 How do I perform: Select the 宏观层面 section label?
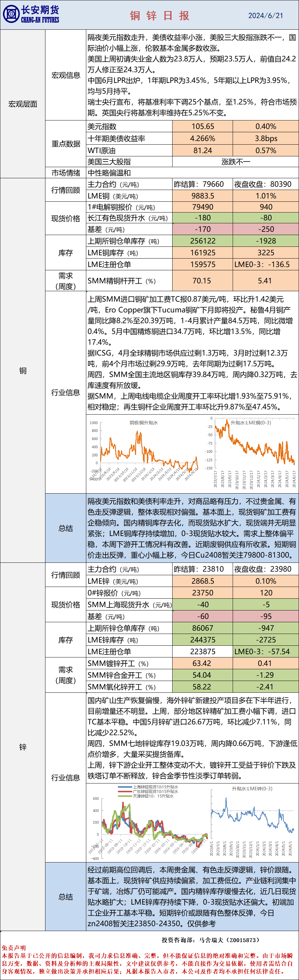click(23, 104)
